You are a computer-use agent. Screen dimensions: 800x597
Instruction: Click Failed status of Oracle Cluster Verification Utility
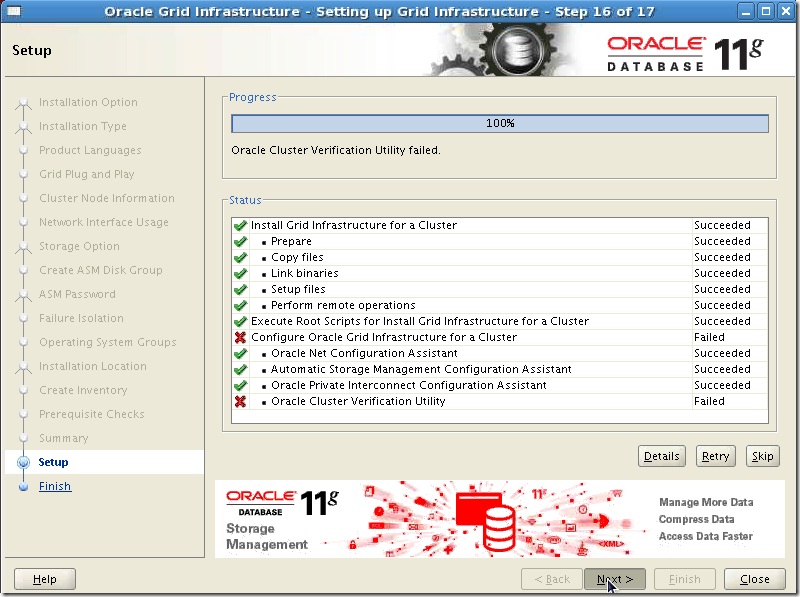(x=709, y=401)
